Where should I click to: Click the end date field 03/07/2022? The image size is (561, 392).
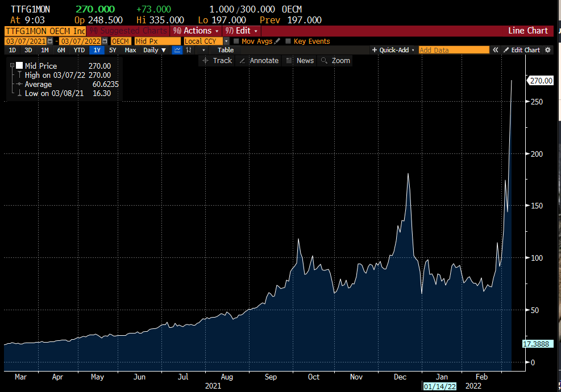[80, 41]
